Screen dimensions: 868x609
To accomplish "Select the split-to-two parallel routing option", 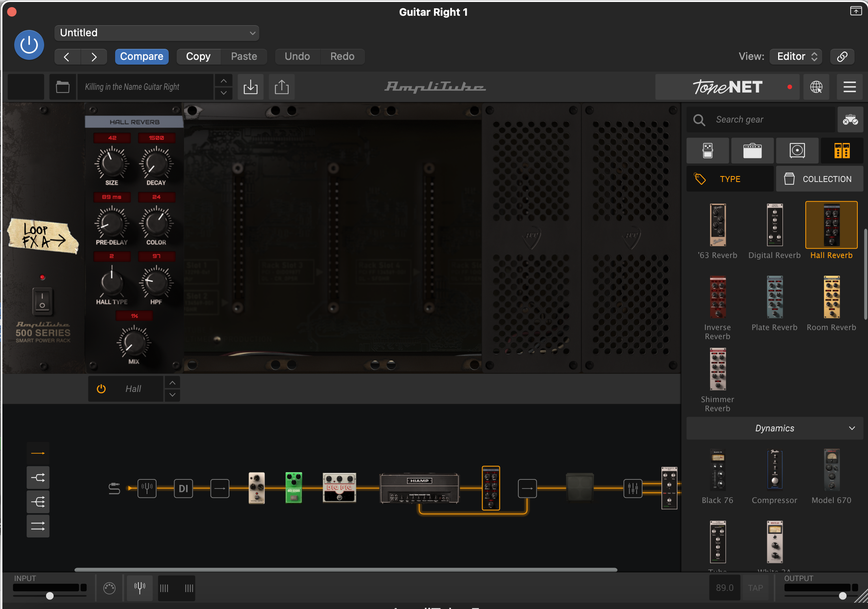I will coord(38,478).
